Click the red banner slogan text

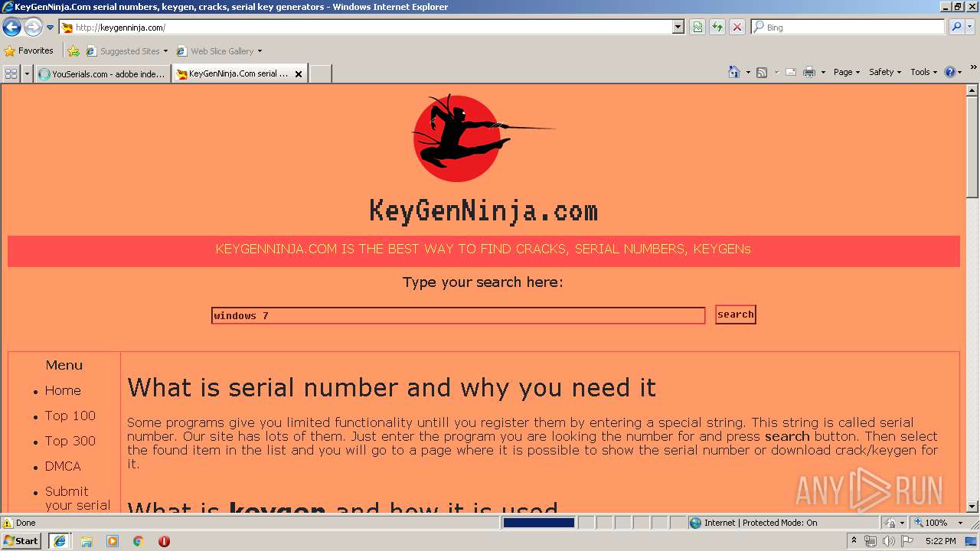pyautogui.click(x=483, y=249)
